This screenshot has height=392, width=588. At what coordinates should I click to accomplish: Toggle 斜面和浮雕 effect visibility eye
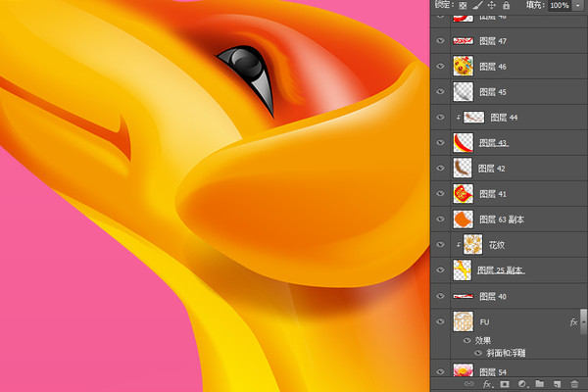tap(478, 353)
